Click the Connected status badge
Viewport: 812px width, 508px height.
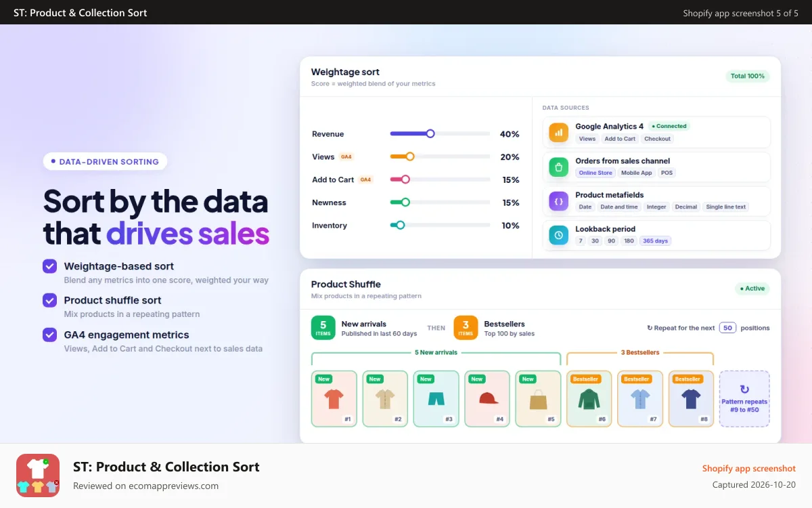[669, 126]
